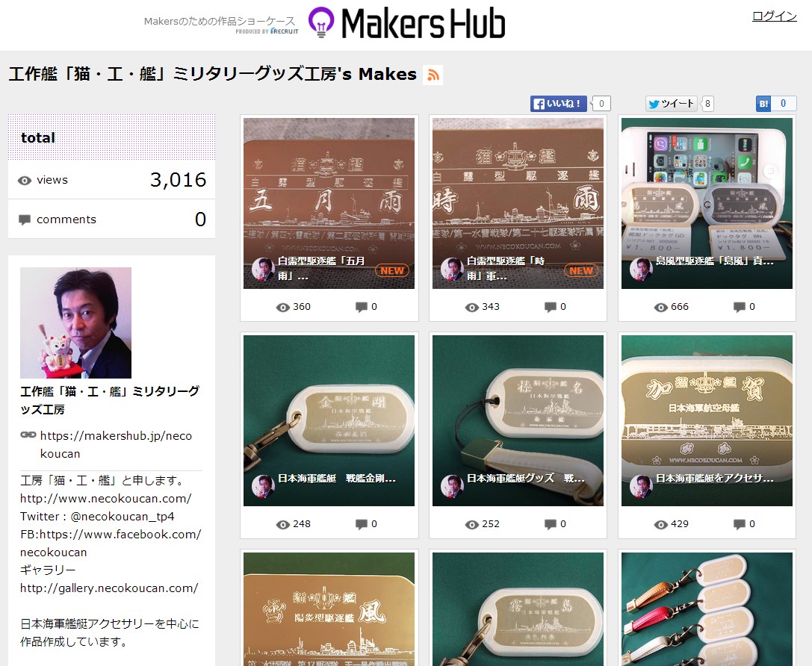Screen dimensions: 812x666
Task: Click the author avatar on the 時雨 card
Action: (x=452, y=269)
